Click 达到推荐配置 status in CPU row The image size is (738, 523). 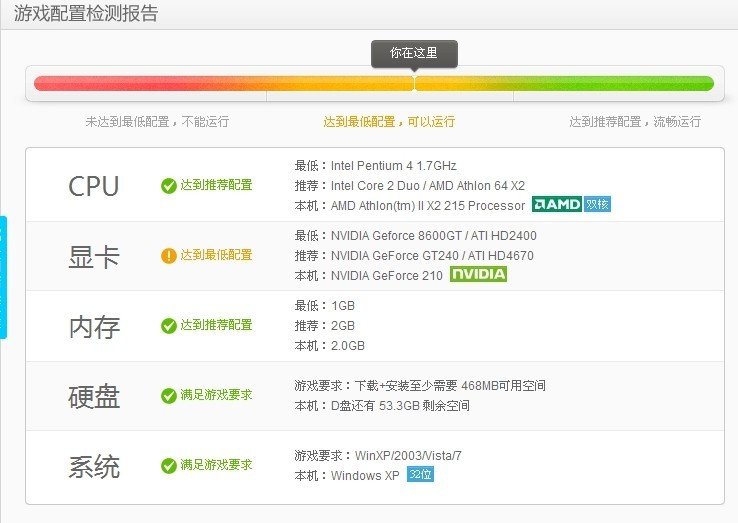(x=217, y=185)
